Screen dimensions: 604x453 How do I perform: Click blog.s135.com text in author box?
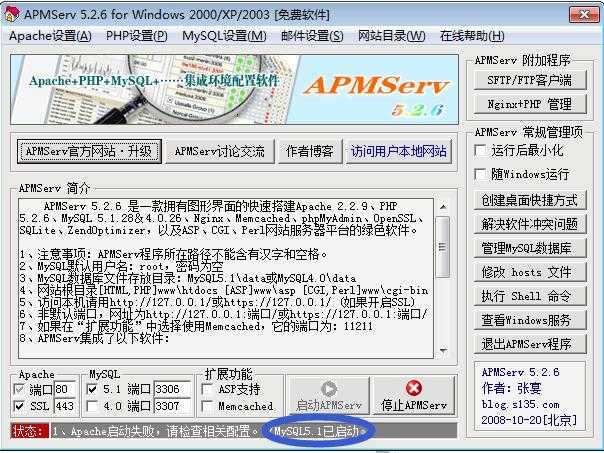520,404
